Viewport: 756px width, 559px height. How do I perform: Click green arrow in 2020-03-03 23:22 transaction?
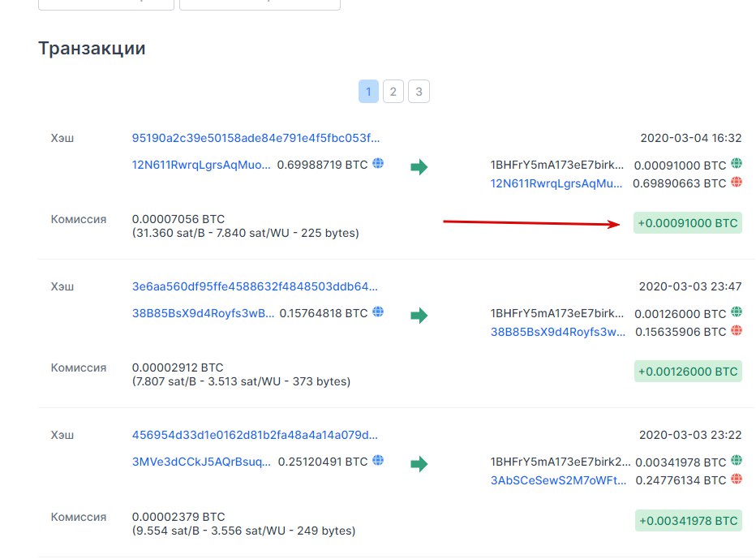click(x=419, y=464)
